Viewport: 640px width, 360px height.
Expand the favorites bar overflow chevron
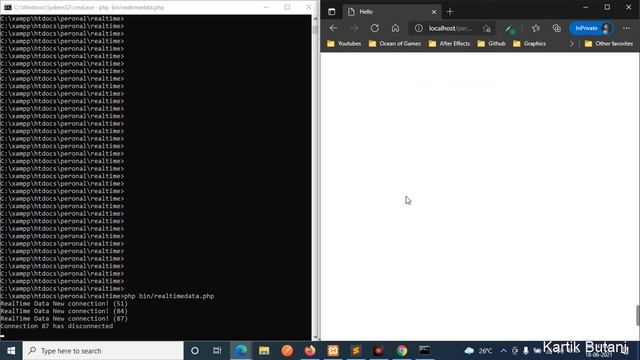click(x=571, y=44)
